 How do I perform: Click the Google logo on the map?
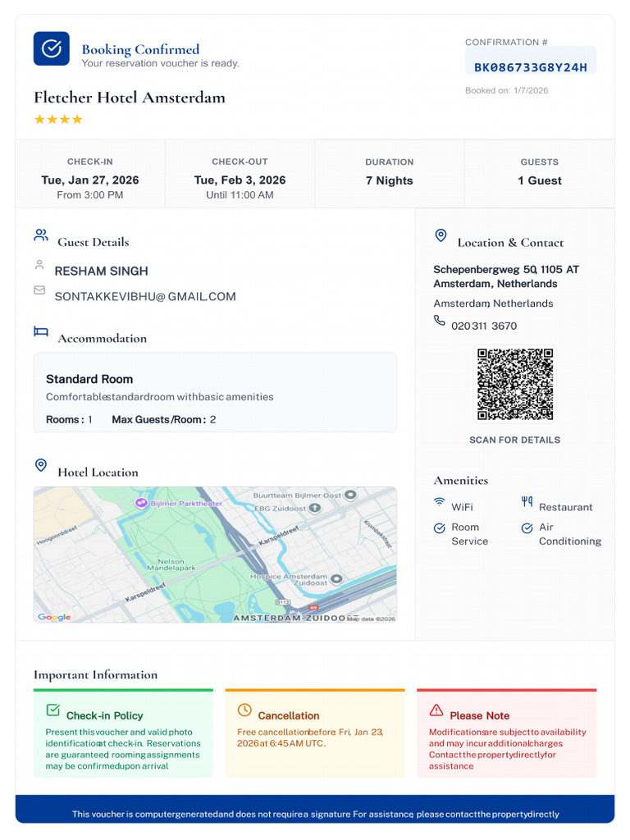pos(54,617)
